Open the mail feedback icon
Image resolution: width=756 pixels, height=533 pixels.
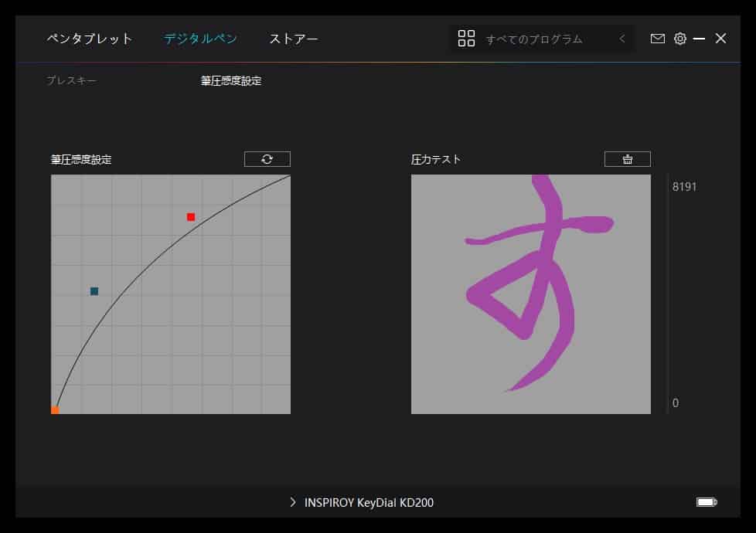(x=657, y=39)
